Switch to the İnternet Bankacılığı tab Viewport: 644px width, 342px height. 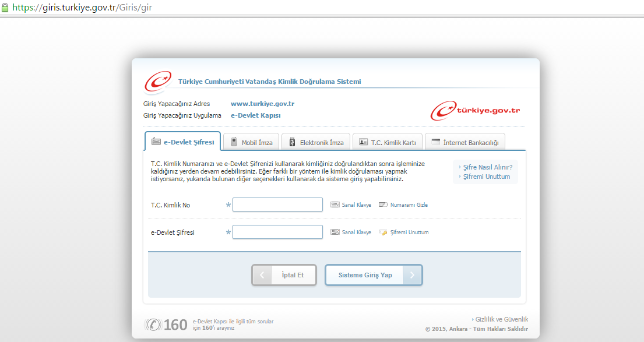(x=464, y=142)
